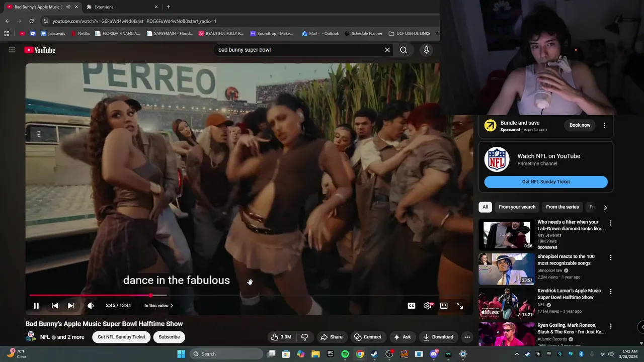The image size is (644, 362).
Task: Open menu for ohnepixel video
Action: pyautogui.click(x=611, y=257)
